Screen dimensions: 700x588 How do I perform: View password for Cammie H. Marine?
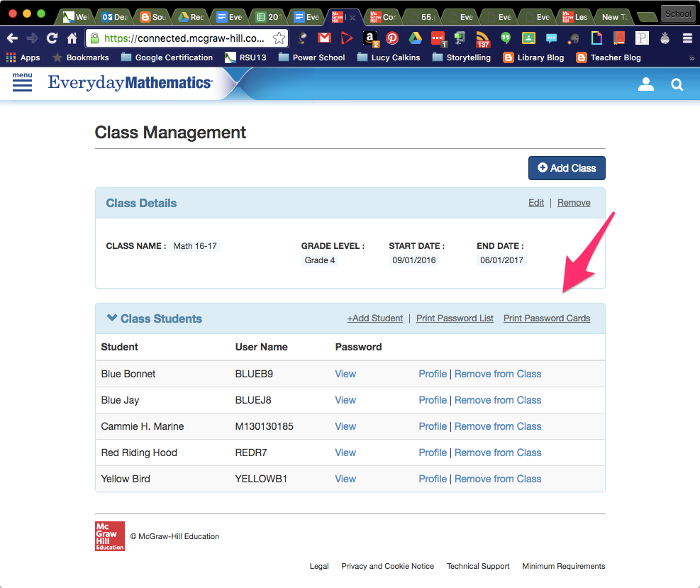point(345,427)
